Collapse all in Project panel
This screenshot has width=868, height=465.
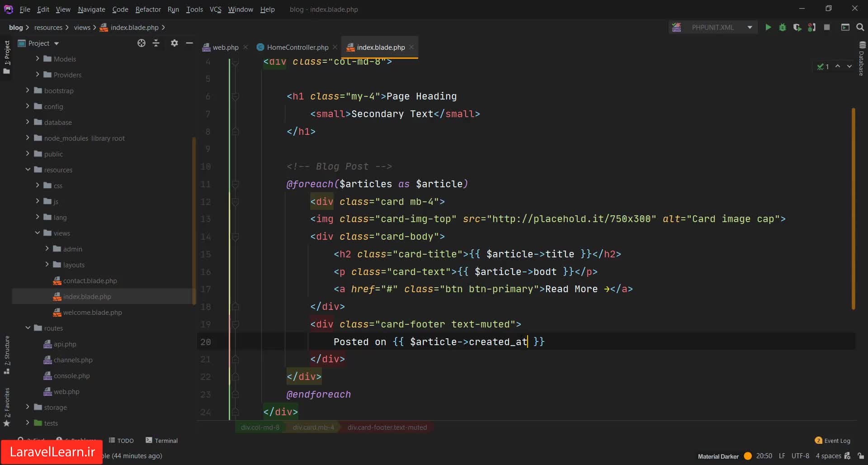[x=156, y=43]
